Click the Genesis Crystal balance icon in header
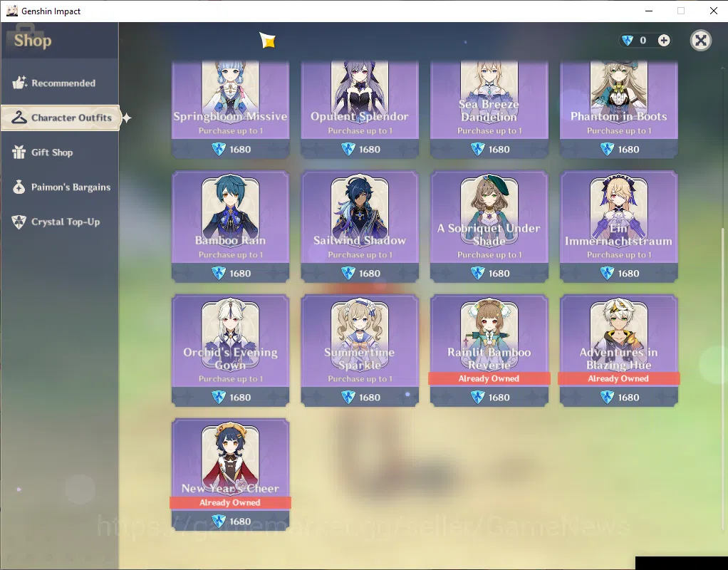 pyautogui.click(x=628, y=41)
